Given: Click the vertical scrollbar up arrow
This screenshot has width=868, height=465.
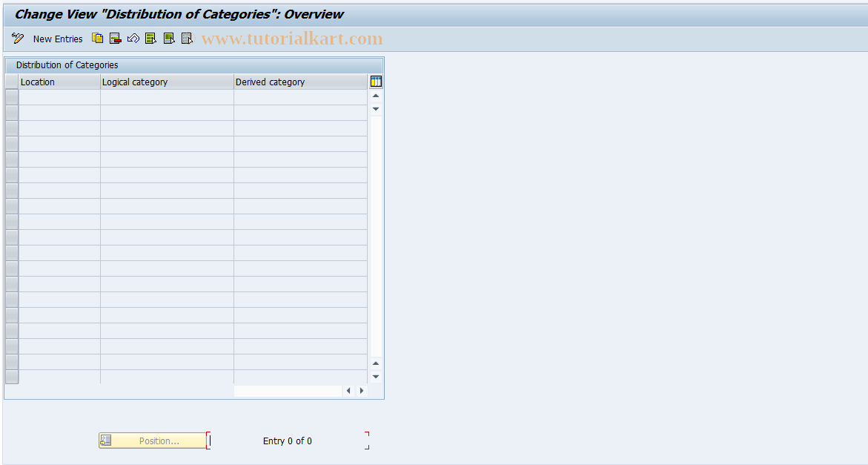Looking at the screenshot, I should click(x=376, y=95).
